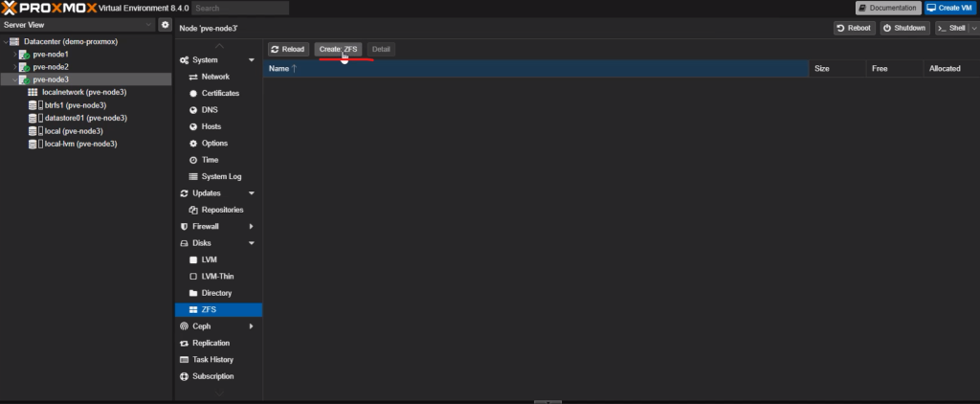Collapse the Disks section arrow
Viewport: 980px width, 404px height.
coord(252,243)
